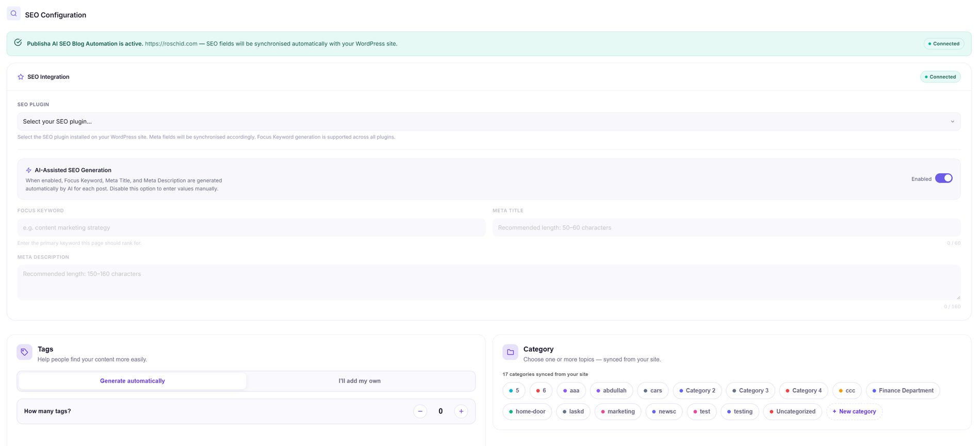Screen dimensions: 980x446
Task: Add a New category
Action: [854, 411]
